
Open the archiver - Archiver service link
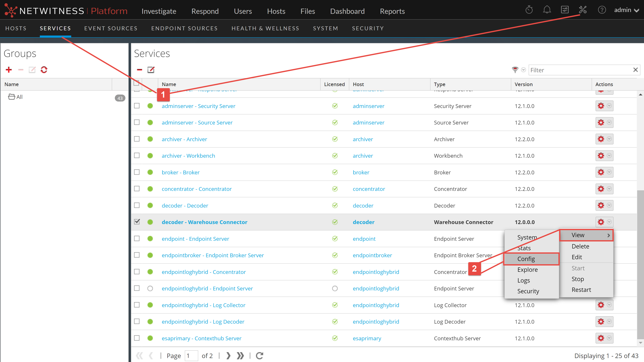pyautogui.click(x=184, y=139)
